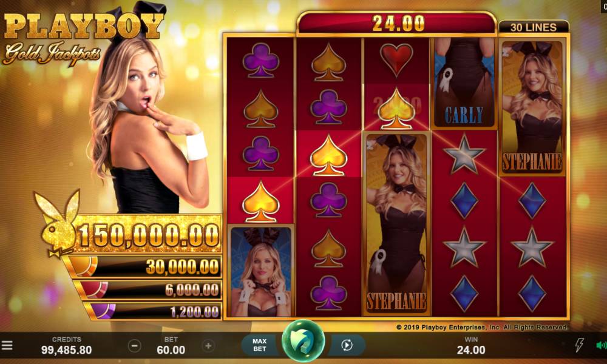Select the 6,000.00 red chip jackpot

[x=149, y=290]
